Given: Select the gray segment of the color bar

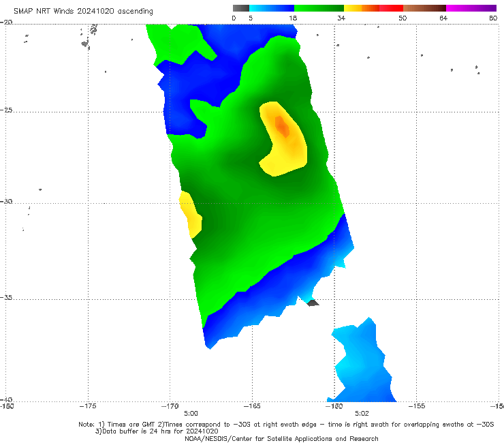Looking at the screenshot, I should point(241,8).
